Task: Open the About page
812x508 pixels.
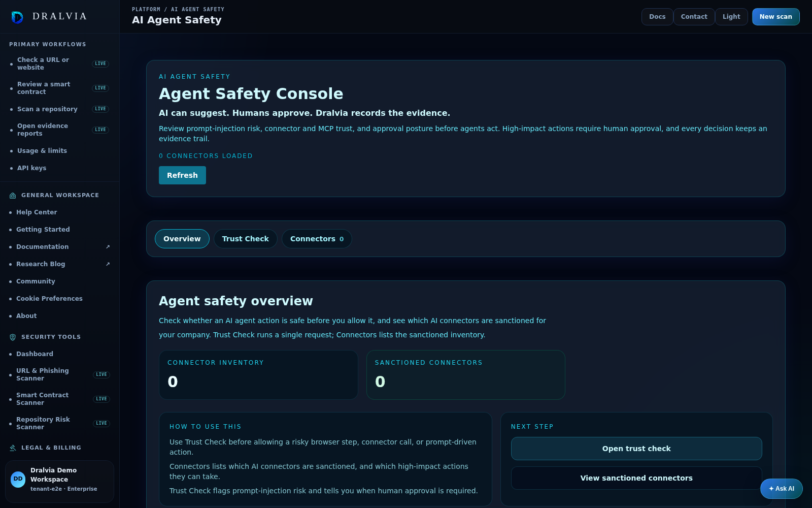Action: pyautogui.click(x=60, y=316)
